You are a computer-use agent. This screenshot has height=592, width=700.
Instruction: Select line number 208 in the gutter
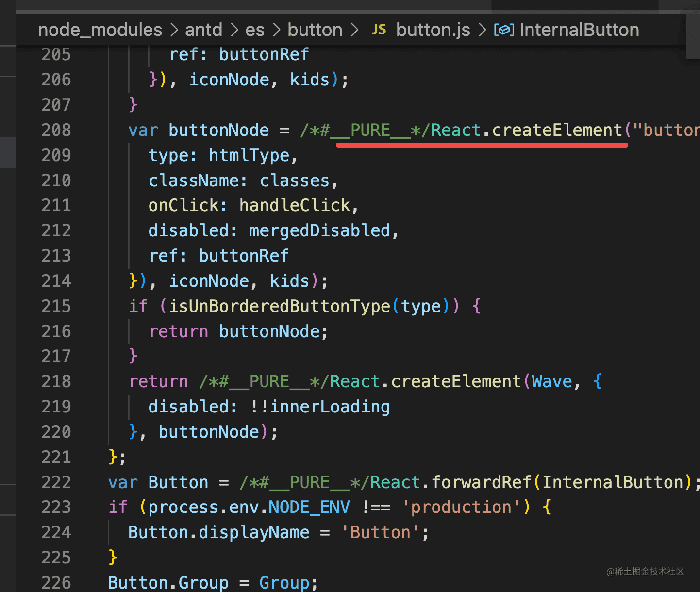pos(56,130)
